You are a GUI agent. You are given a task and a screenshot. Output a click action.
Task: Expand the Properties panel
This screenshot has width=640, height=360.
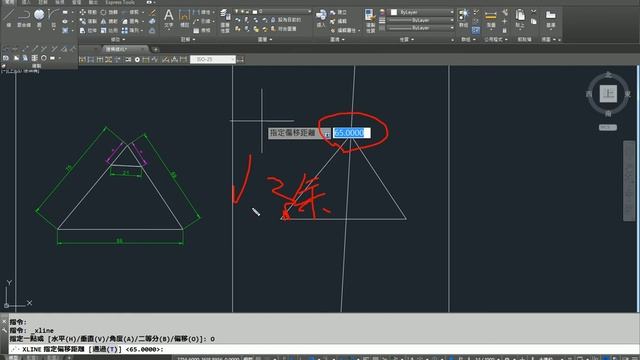407,40
